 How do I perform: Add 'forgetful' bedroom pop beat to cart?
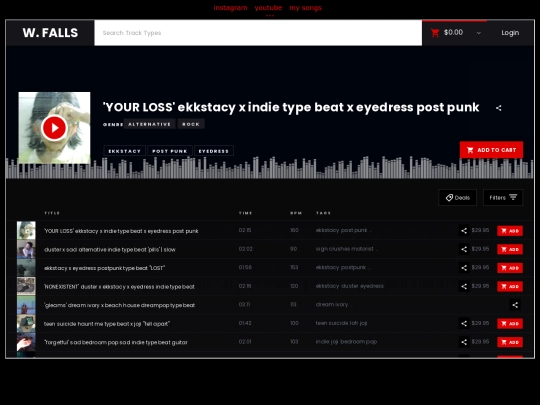[510, 342]
